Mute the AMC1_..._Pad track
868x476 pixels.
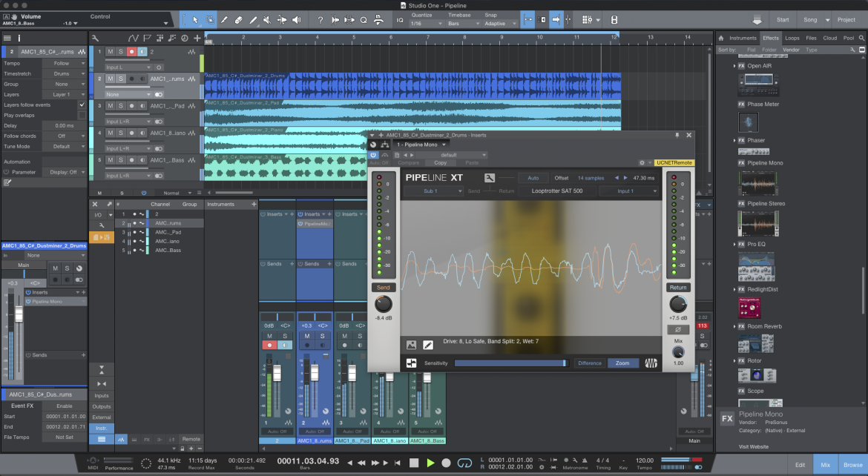110,106
